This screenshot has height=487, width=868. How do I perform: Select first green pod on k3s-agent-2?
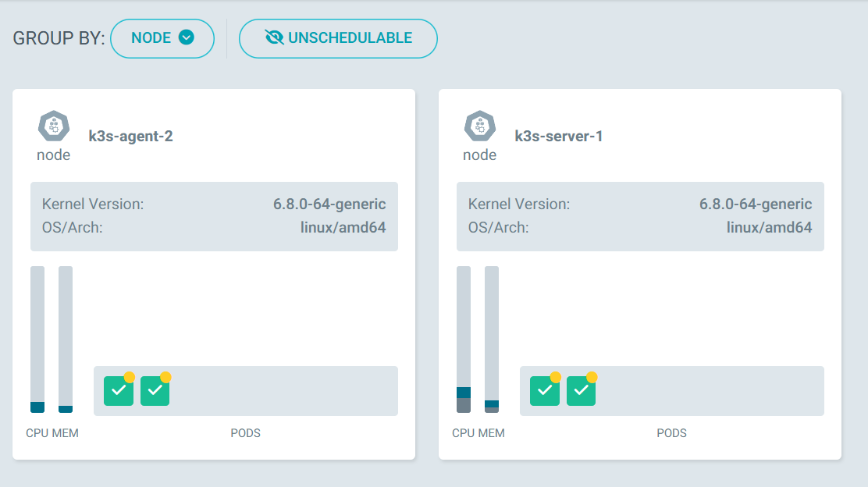[119, 391]
